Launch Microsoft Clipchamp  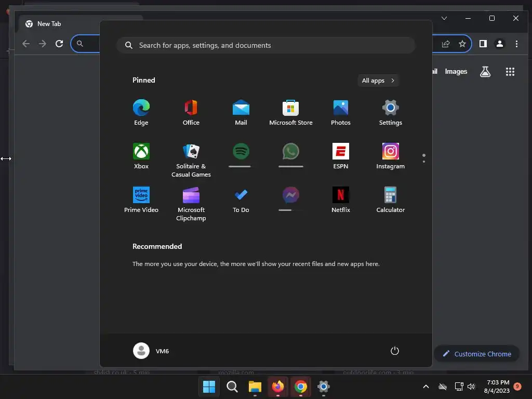(x=191, y=204)
